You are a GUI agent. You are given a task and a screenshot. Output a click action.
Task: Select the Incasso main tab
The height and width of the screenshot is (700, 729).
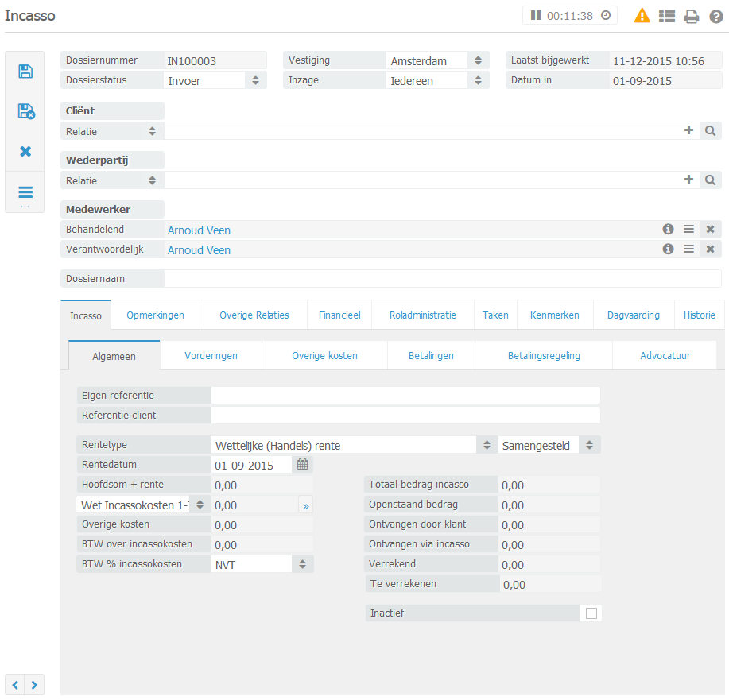[86, 315]
